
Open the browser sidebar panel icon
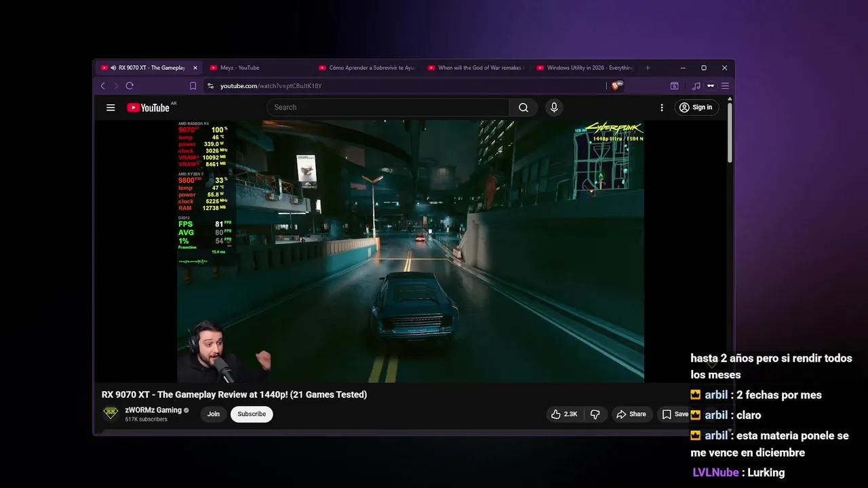[674, 86]
